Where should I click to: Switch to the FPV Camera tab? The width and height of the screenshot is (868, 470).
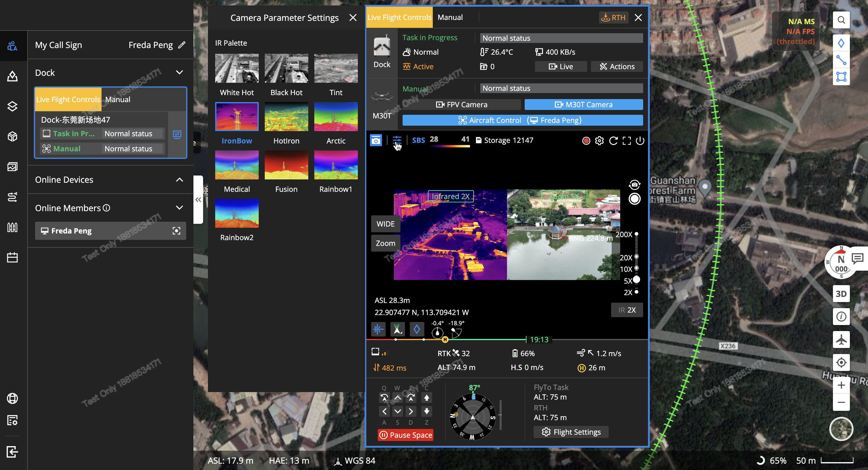point(461,105)
